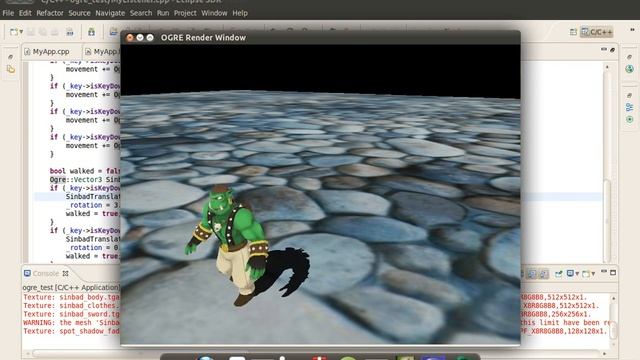Open the green target view icon in right trim

[629, 120]
